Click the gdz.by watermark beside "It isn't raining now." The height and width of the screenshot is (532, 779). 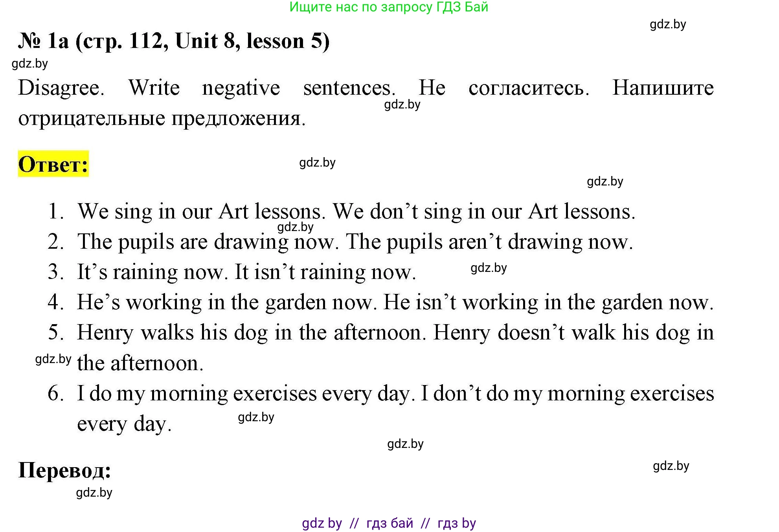(x=489, y=268)
